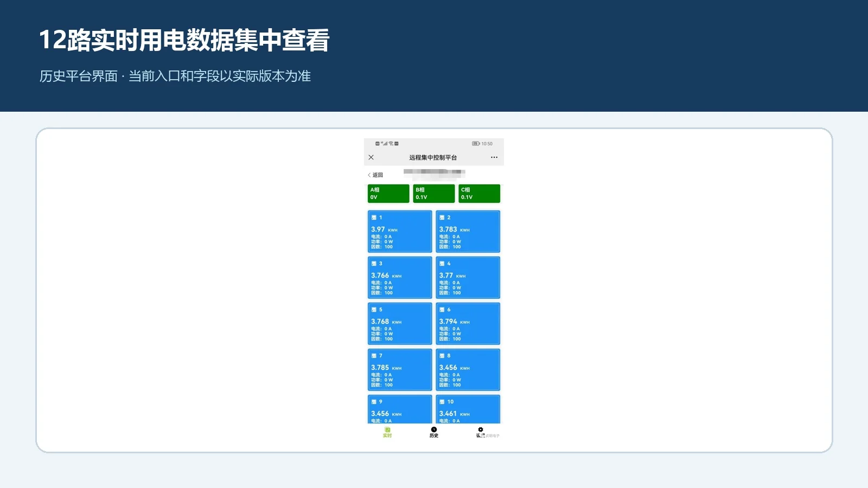This screenshot has width=868, height=488.
Task: Click the meter icon on circuit 8
Action: tap(442, 356)
